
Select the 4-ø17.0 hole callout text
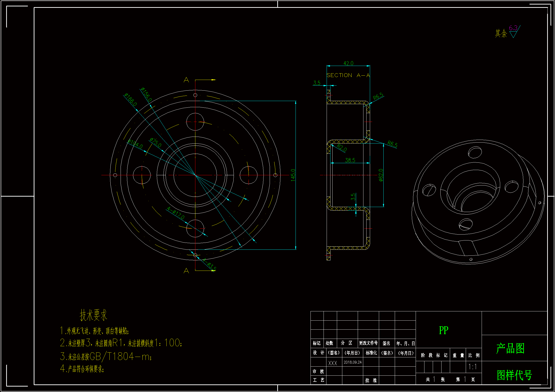pyautogui.click(x=176, y=213)
